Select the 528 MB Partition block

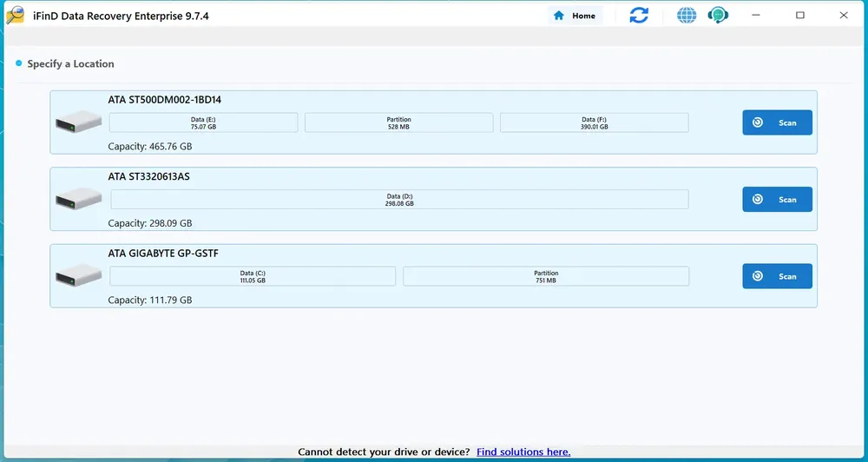[398, 123]
